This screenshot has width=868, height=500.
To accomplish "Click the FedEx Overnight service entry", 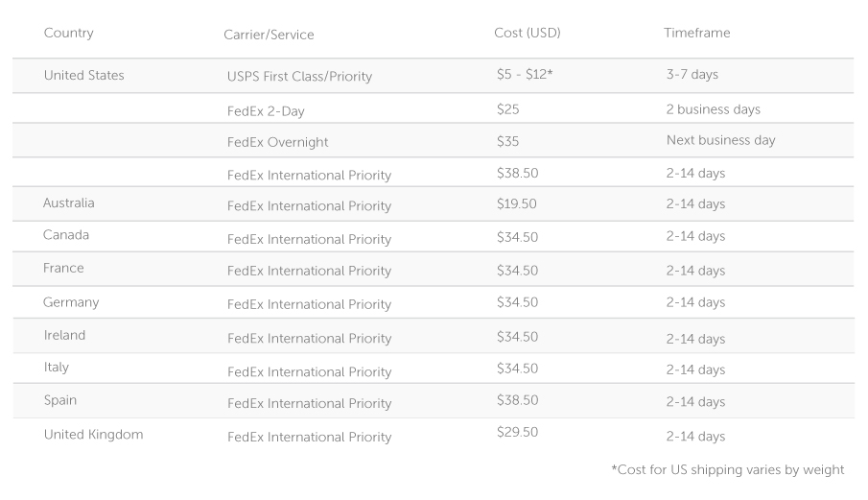I will (x=277, y=142).
